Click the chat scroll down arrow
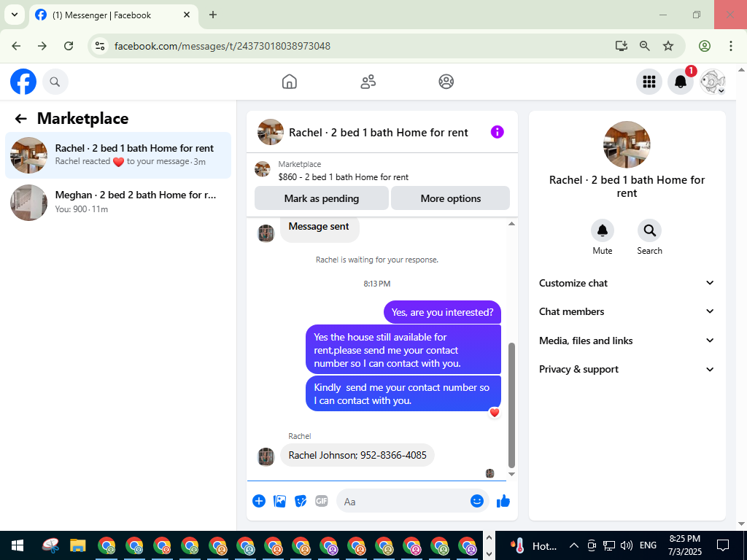747x560 pixels. 511,474
